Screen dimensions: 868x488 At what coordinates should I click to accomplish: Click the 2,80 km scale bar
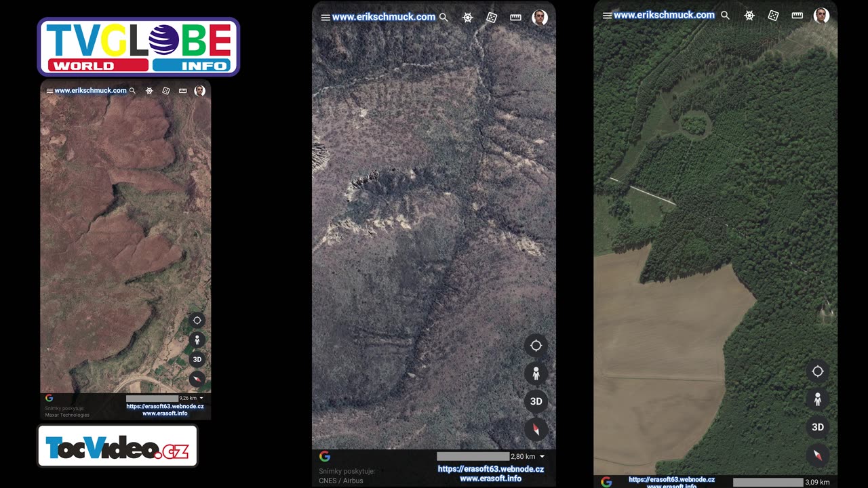[473, 457]
